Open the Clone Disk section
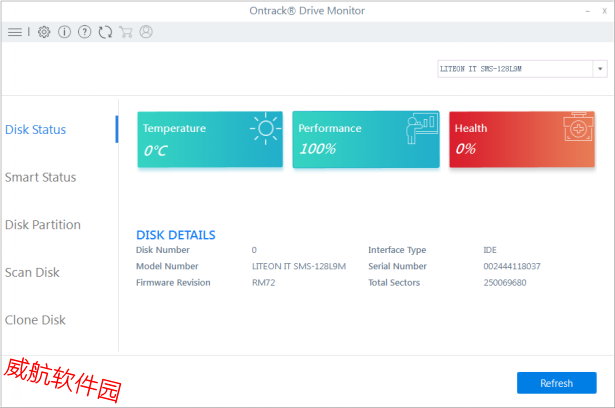 tap(35, 320)
